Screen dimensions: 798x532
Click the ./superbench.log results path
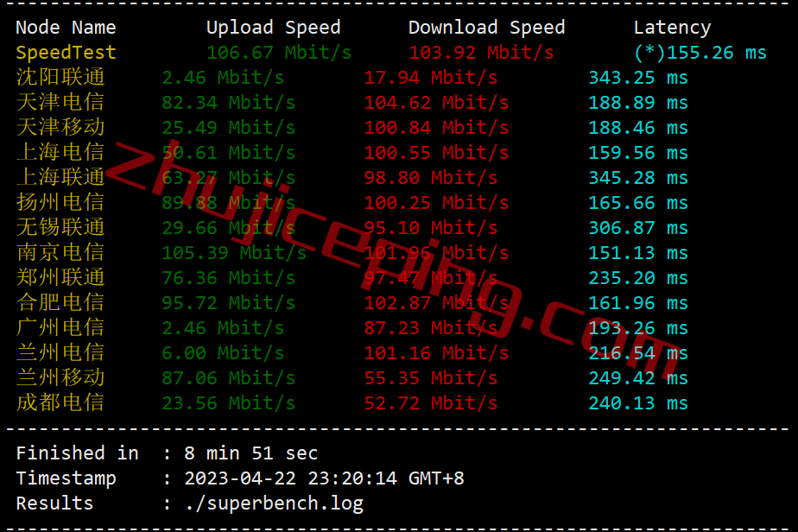pyautogui.click(x=275, y=503)
